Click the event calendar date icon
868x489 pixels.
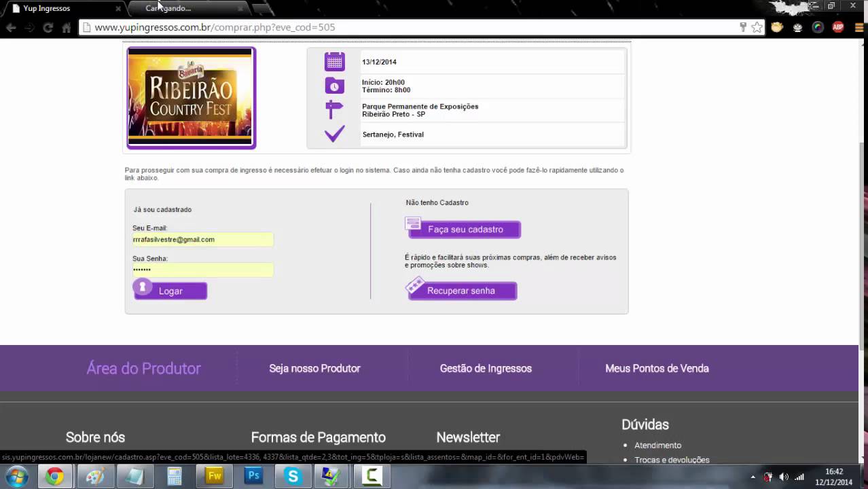[334, 61]
